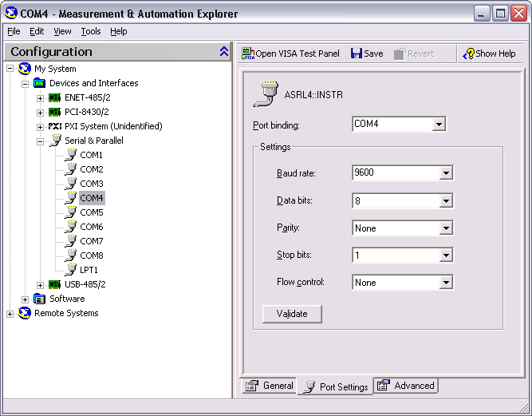Expand the ENET-485/2 node
Screen dimensions: 532x416
(40, 98)
